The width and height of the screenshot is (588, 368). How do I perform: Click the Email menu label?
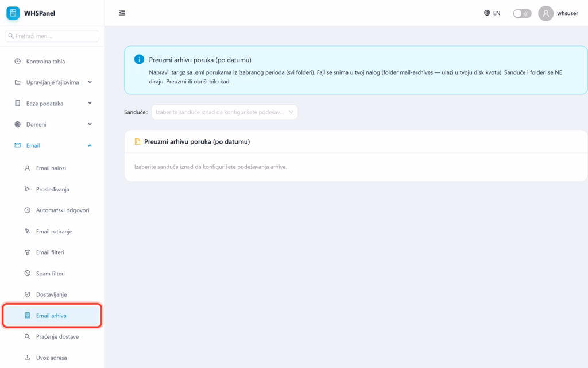[33, 145]
